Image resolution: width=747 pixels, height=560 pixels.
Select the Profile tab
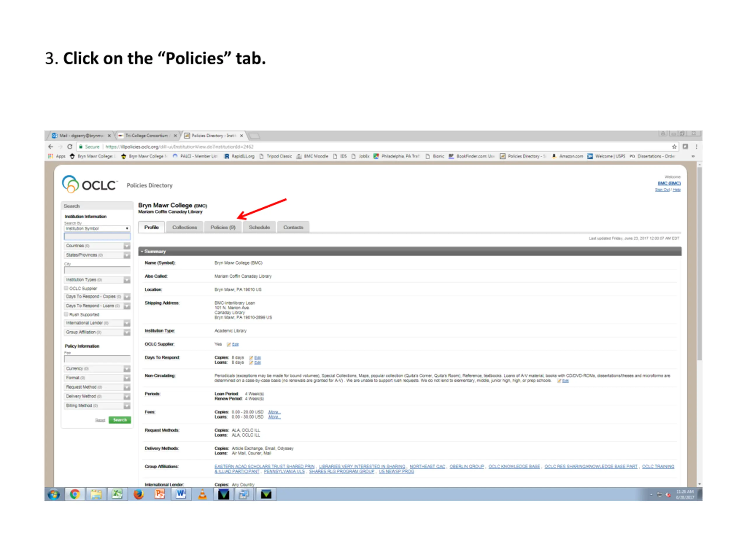[151, 227]
